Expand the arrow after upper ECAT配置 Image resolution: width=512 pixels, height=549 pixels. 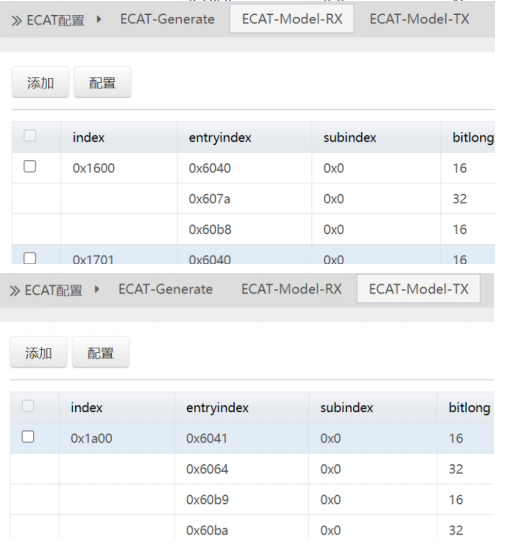point(99,19)
